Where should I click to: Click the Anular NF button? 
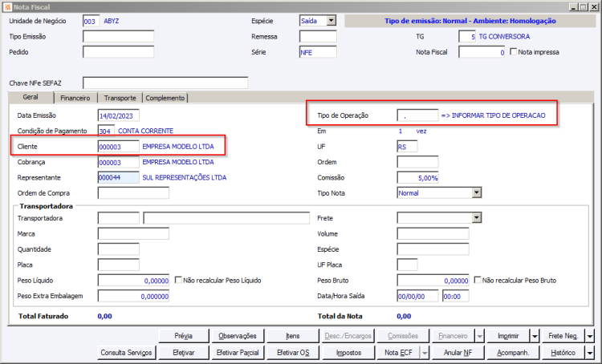(458, 353)
